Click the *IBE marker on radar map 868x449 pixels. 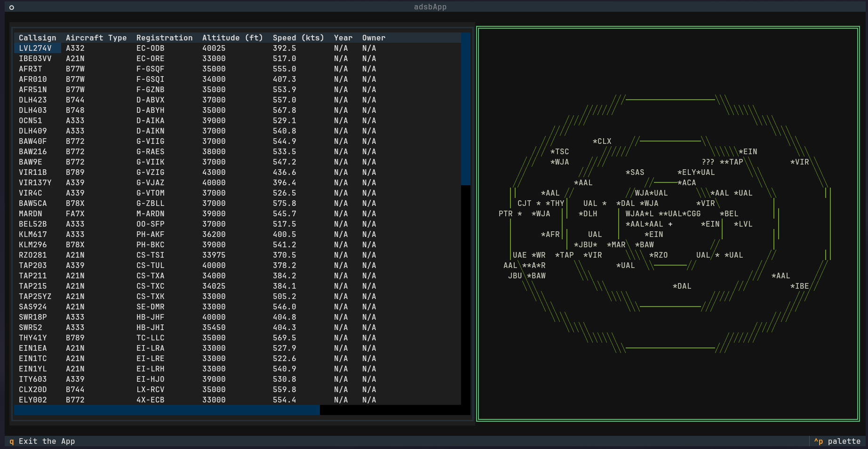click(x=800, y=286)
